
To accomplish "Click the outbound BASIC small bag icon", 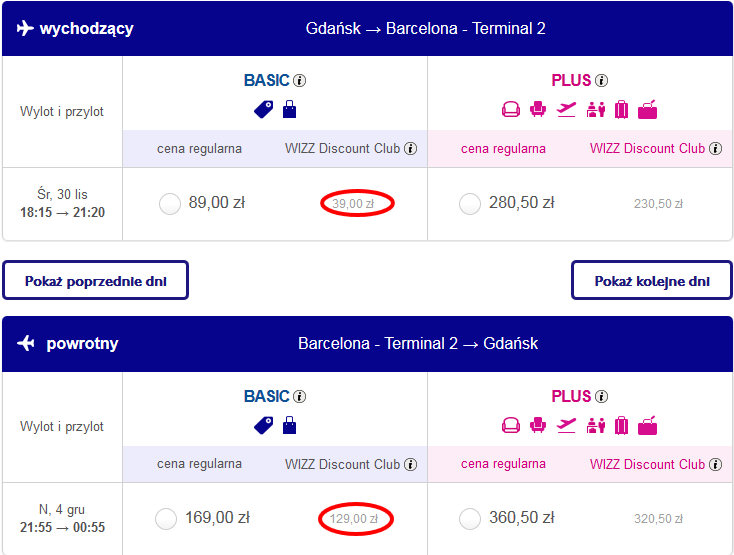I will pyautogui.click(x=289, y=109).
